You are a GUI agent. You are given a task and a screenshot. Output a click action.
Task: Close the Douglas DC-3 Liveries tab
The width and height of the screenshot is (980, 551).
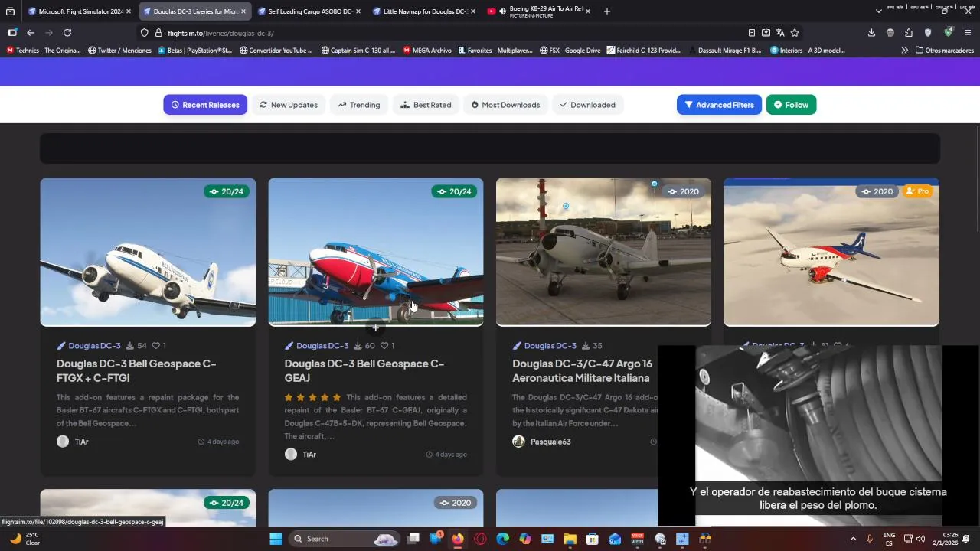click(243, 11)
